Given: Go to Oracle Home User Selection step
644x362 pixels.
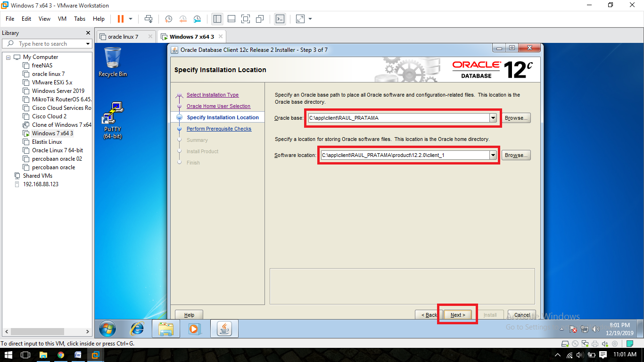Looking at the screenshot, I should point(218,106).
